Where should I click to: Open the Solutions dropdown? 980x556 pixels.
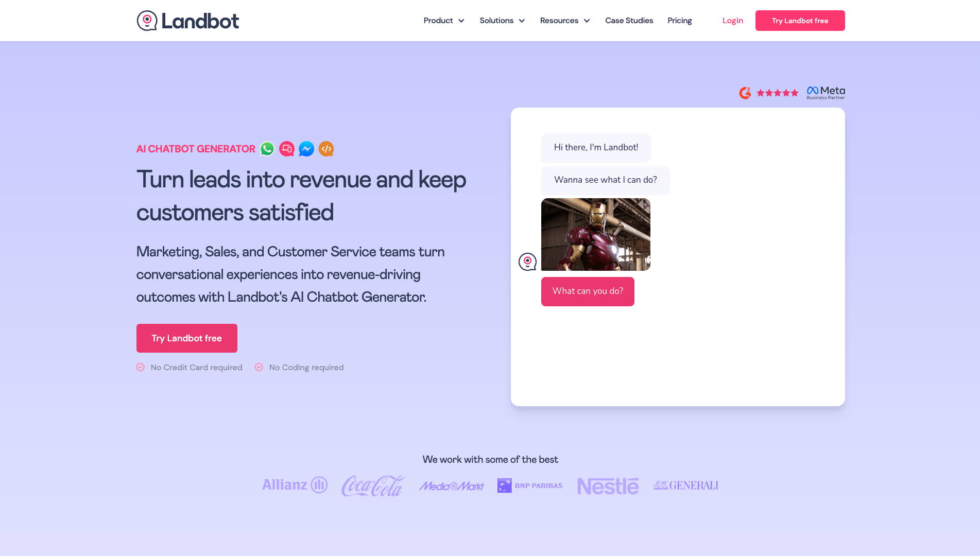pyautogui.click(x=502, y=21)
